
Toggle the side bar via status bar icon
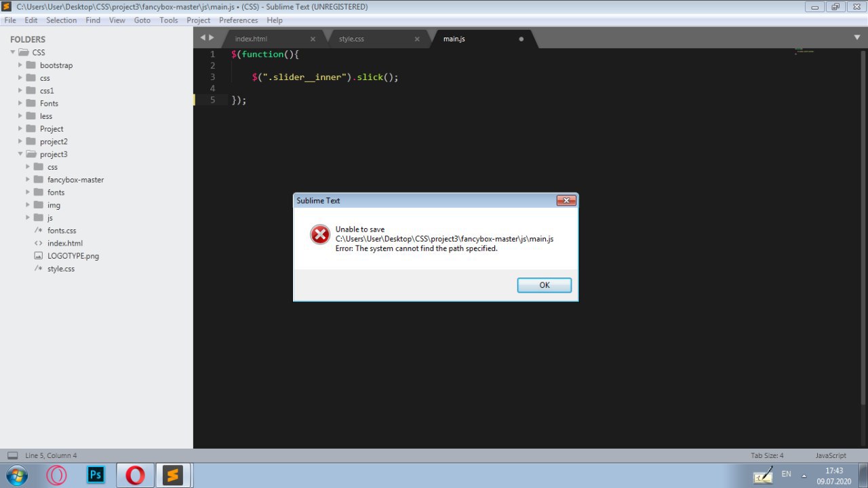click(x=12, y=455)
